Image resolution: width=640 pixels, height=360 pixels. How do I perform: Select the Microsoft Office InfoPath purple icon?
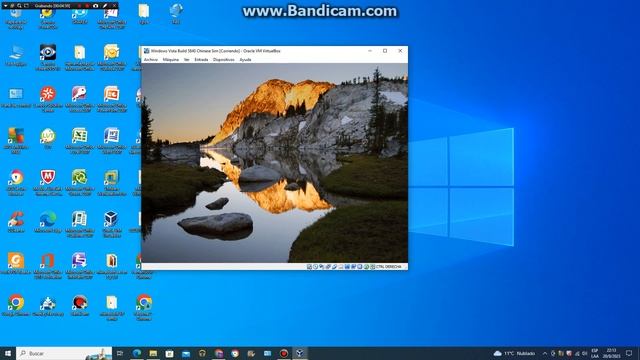80,260
